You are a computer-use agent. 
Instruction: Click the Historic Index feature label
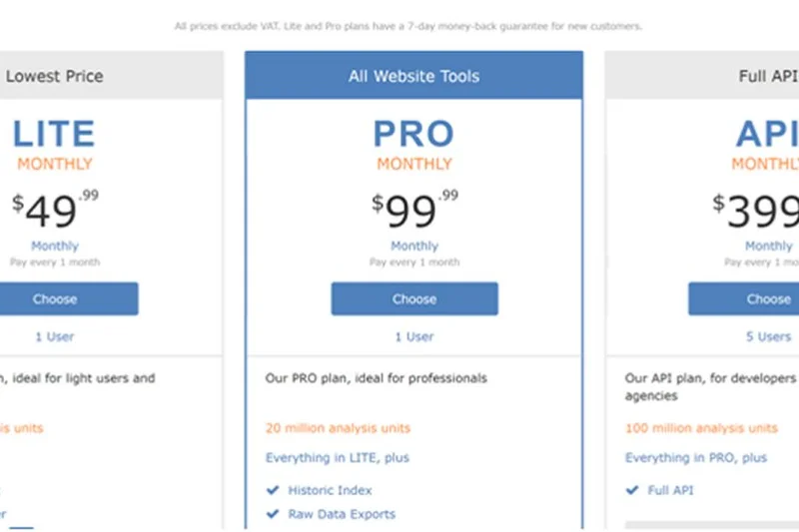coord(330,490)
